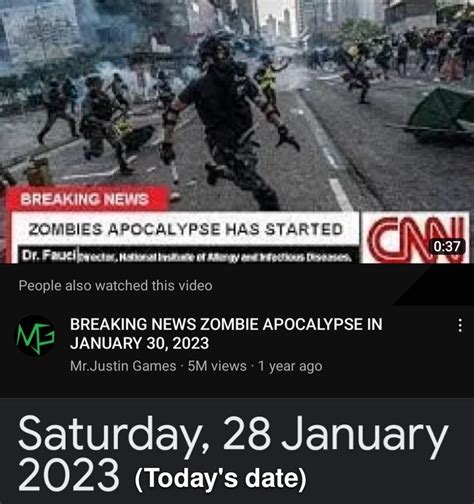The height and width of the screenshot is (504, 474).
Task: Click the red BREAKING NEWS banner
Action: pos(86,199)
